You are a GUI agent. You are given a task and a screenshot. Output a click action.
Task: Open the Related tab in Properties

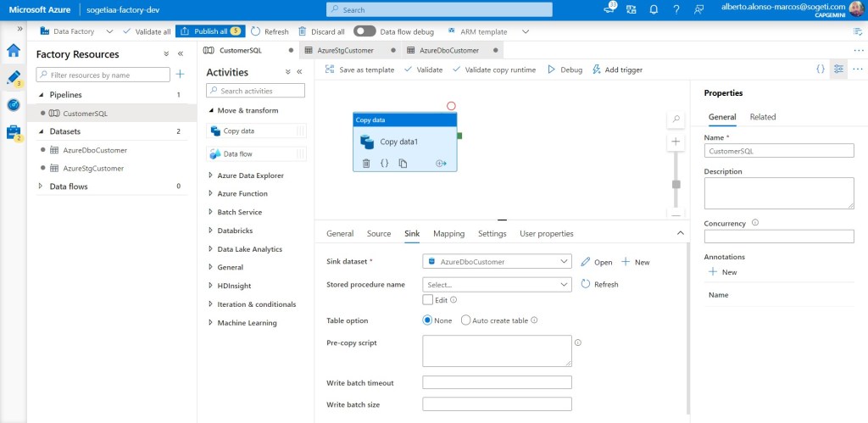(x=762, y=117)
